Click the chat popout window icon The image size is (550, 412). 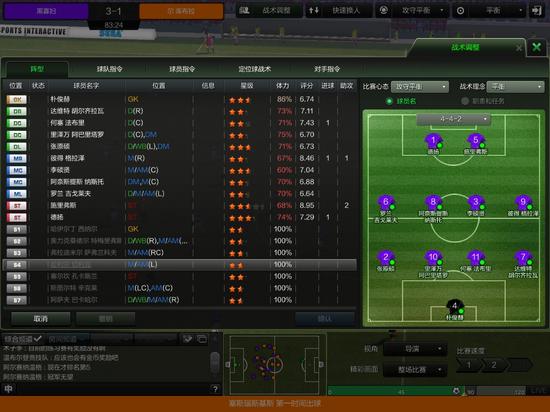coord(202,339)
